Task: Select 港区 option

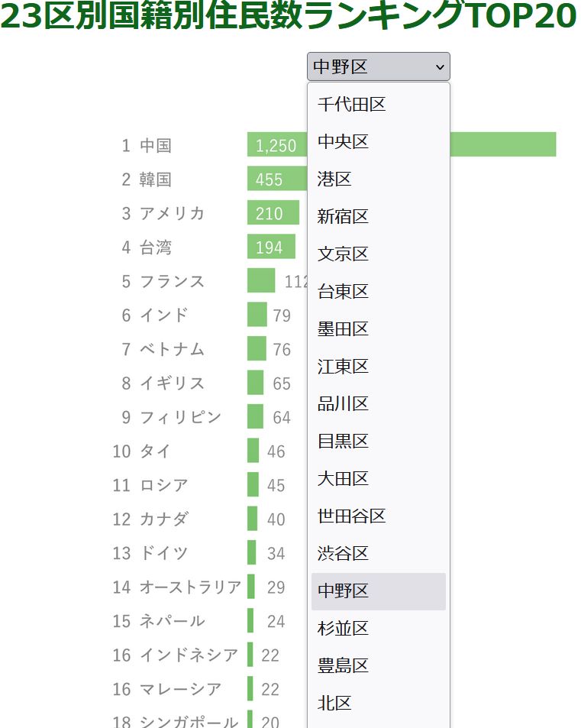Action: (x=378, y=180)
